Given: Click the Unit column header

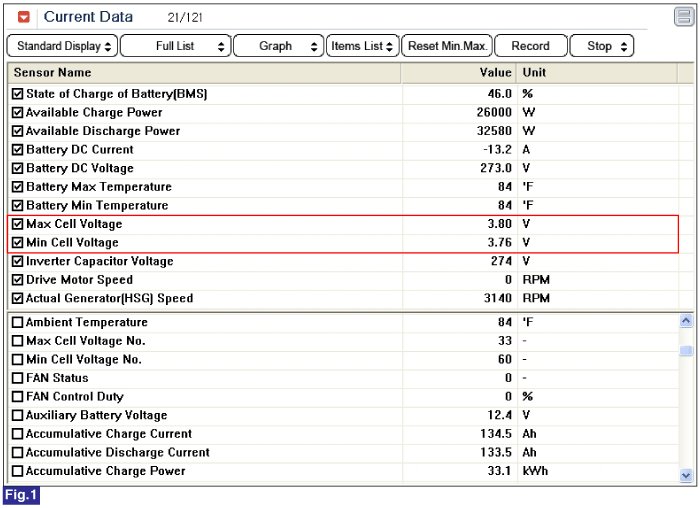Looking at the screenshot, I should 597,73.
